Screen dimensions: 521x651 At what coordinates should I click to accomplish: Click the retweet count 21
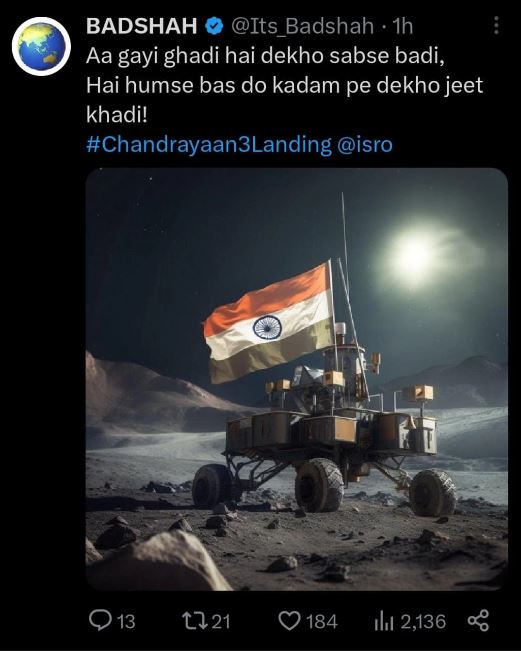coord(221,622)
